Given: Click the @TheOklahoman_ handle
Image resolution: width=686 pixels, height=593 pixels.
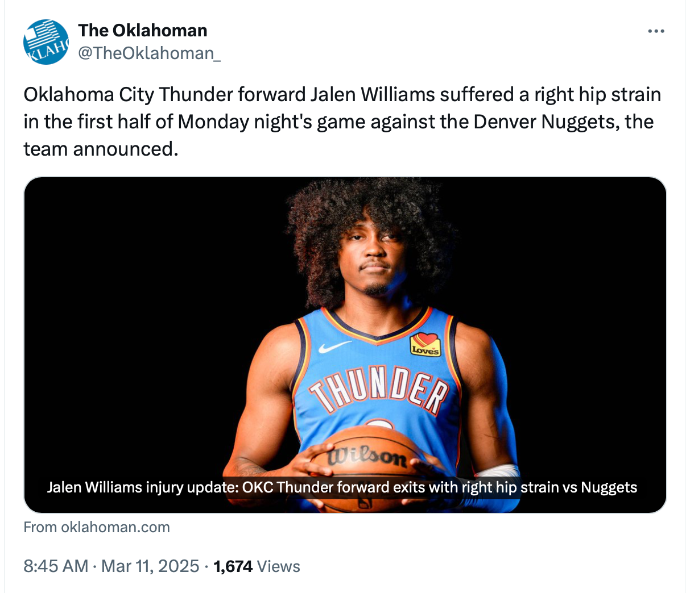Looking at the screenshot, I should click(x=149, y=53).
